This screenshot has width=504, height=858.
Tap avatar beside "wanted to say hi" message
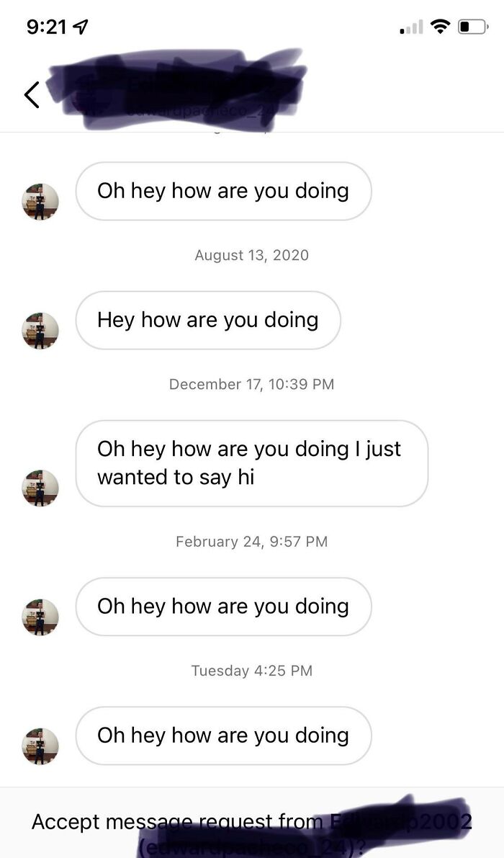(x=40, y=488)
